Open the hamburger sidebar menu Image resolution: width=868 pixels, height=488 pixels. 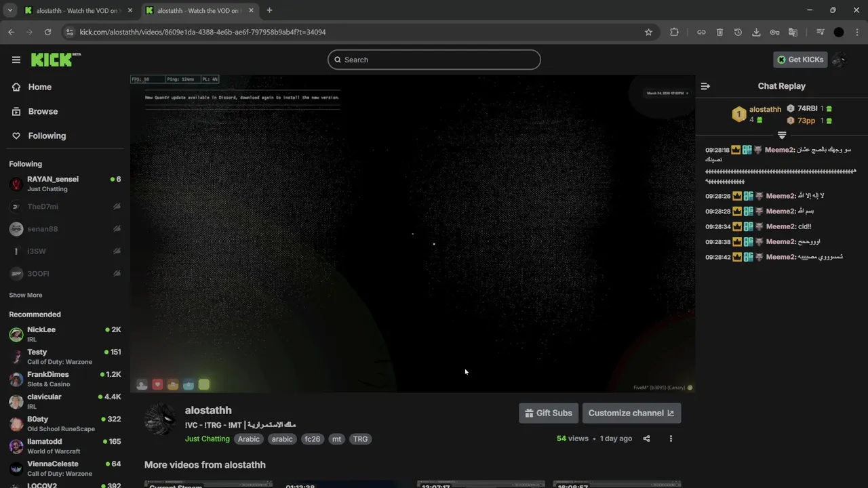(16, 60)
